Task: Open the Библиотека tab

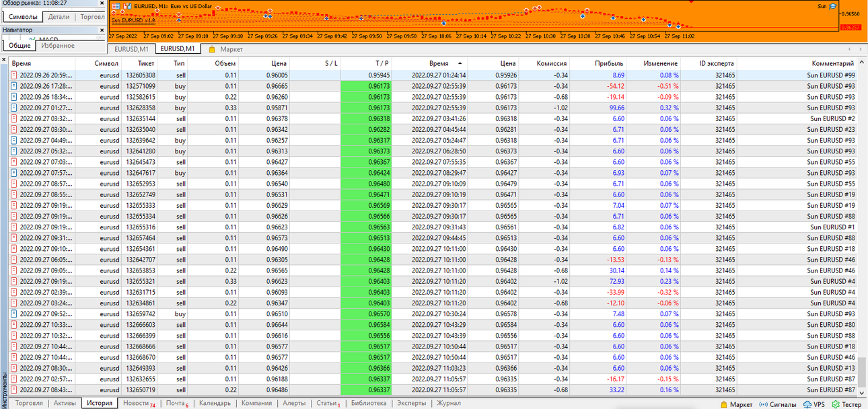Action: [x=369, y=404]
